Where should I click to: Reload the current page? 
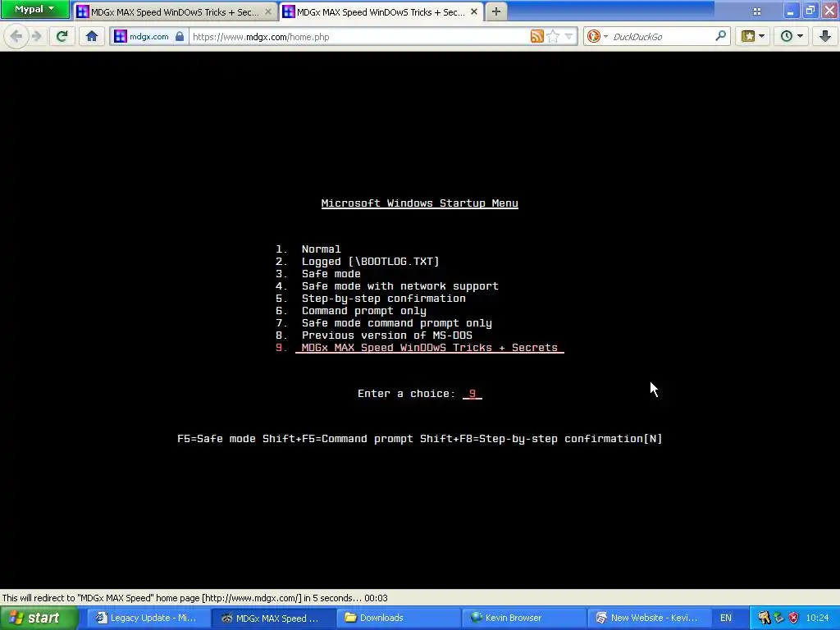62,36
